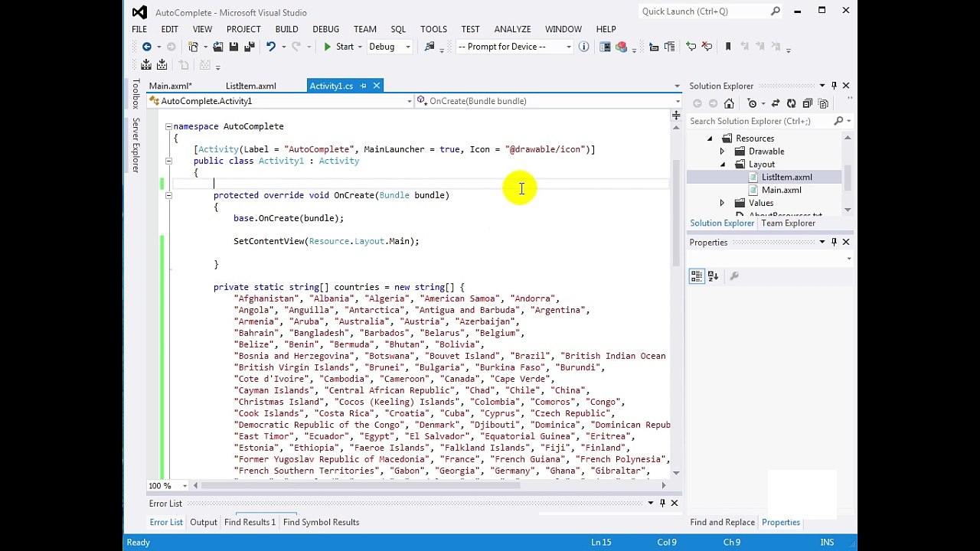Viewport: 980px width, 551px height.
Task: Close the Error List panel
Action: [674, 503]
